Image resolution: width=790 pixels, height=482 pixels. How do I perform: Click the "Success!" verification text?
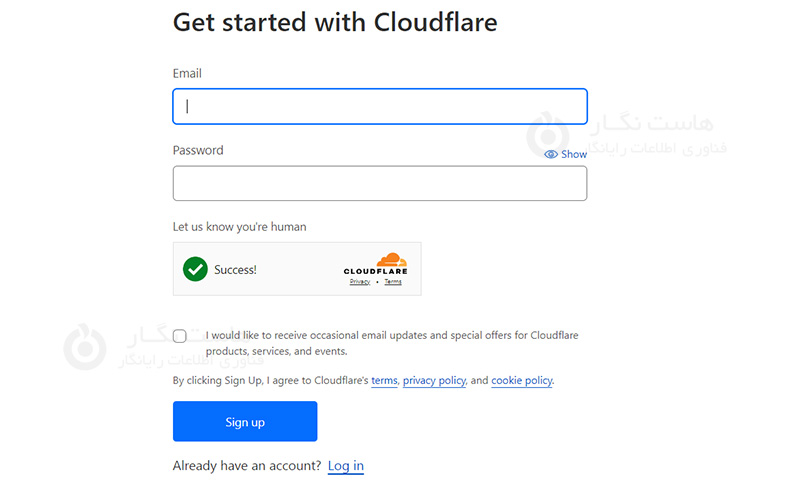[x=235, y=270]
